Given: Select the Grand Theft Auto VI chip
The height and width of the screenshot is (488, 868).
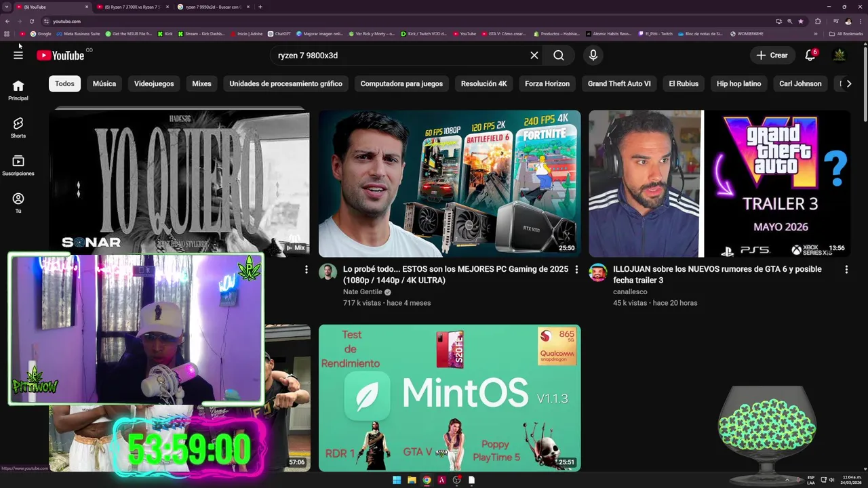Looking at the screenshot, I should tap(619, 83).
